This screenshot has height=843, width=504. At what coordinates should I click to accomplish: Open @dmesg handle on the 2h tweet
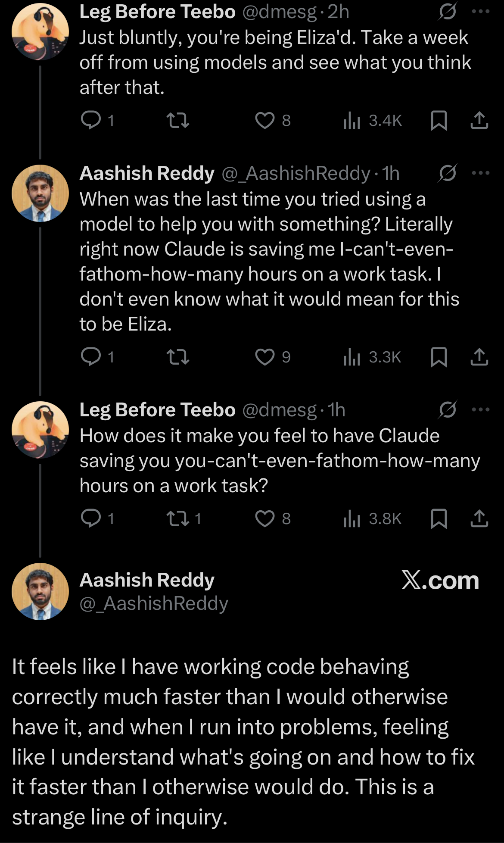279,12
